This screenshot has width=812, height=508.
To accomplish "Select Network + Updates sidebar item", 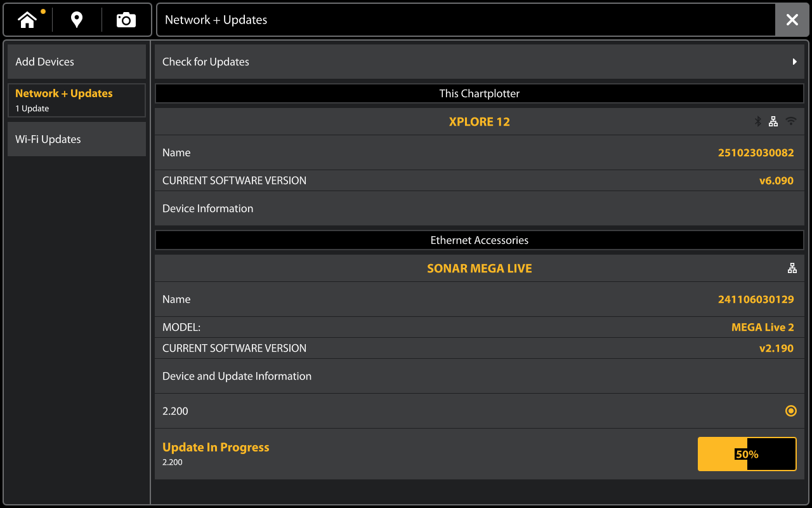I will (x=77, y=100).
